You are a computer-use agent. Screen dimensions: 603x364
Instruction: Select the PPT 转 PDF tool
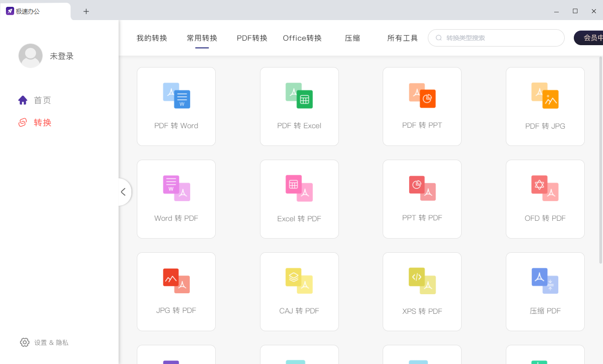pos(422,199)
